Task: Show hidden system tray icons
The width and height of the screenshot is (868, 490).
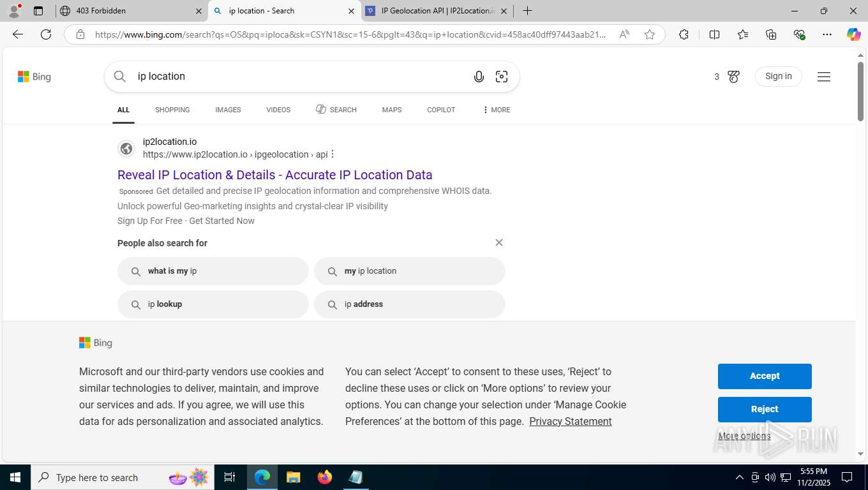Action: click(740, 477)
